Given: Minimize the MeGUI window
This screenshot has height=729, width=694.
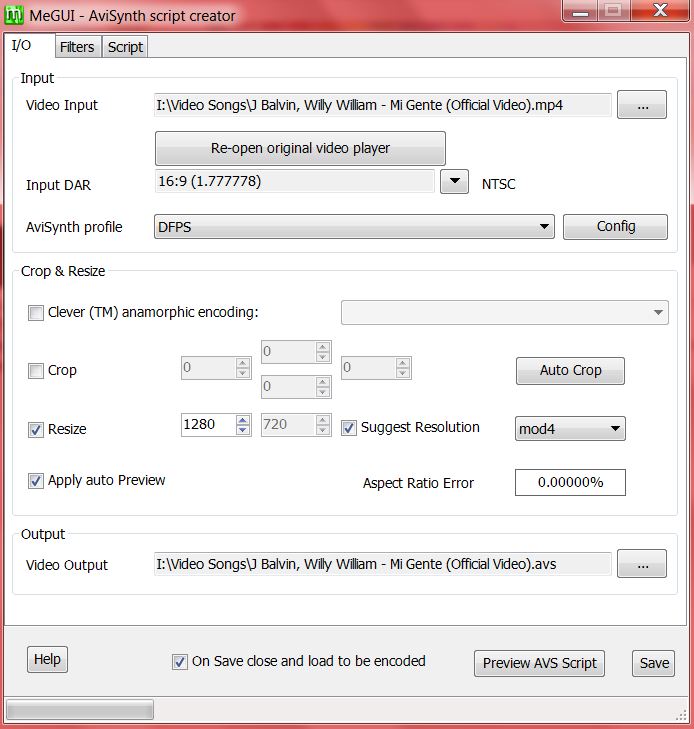Looking at the screenshot, I should [x=580, y=11].
